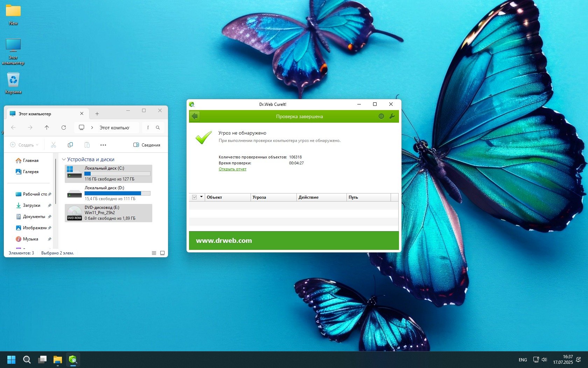Click the scanned objects count 106318
This screenshot has width=588, height=368.
(295, 157)
